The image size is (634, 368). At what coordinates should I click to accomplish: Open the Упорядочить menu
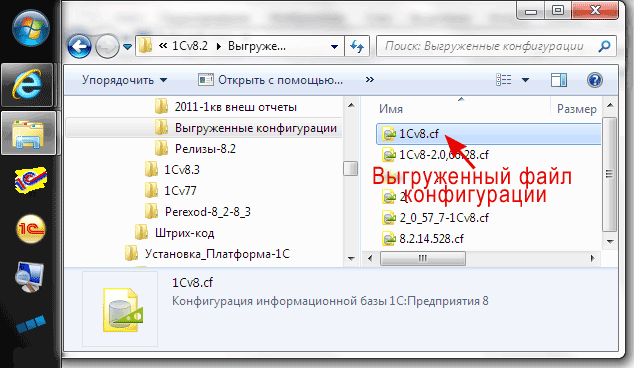point(125,80)
